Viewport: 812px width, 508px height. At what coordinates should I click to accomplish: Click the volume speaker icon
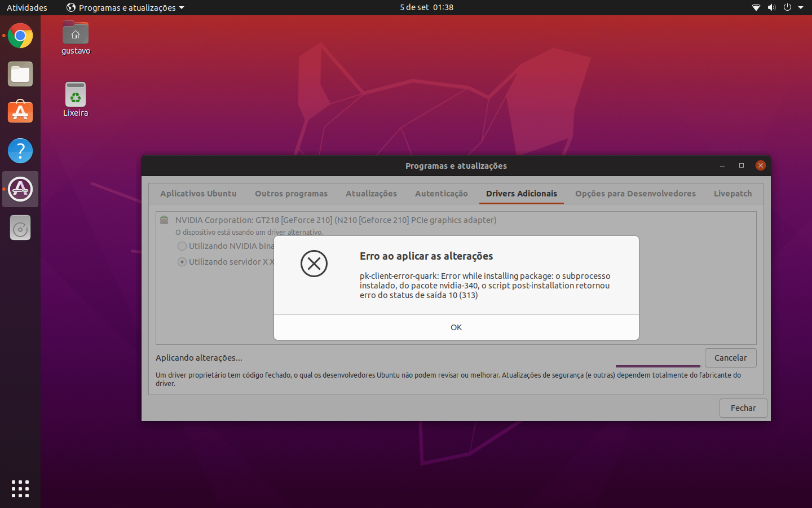[x=771, y=7]
